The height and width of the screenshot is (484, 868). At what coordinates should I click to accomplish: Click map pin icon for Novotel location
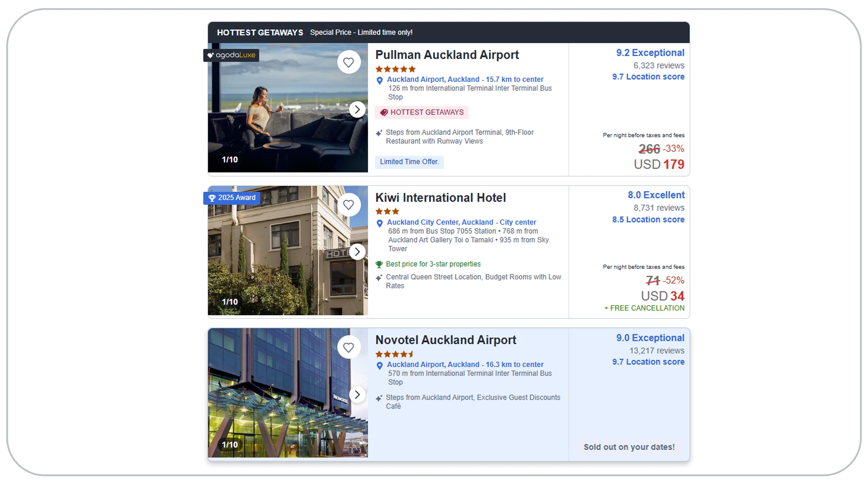tap(380, 366)
